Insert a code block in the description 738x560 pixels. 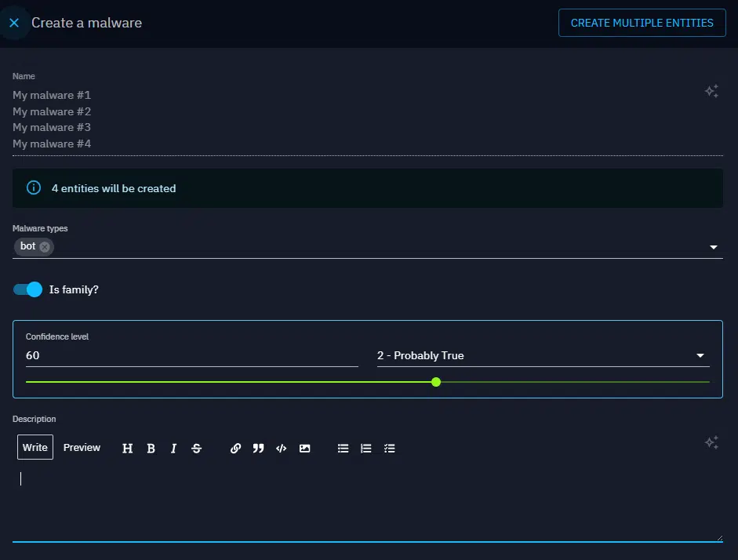pos(281,448)
